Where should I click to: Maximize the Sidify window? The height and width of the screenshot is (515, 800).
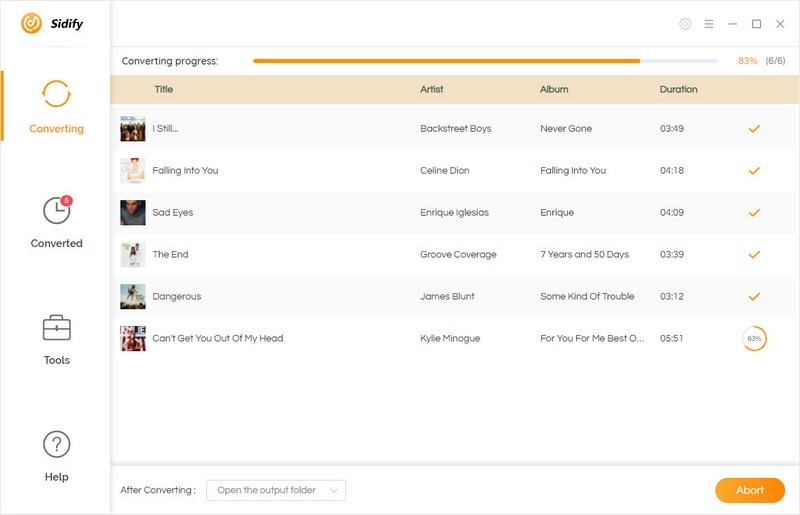tap(756, 24)
